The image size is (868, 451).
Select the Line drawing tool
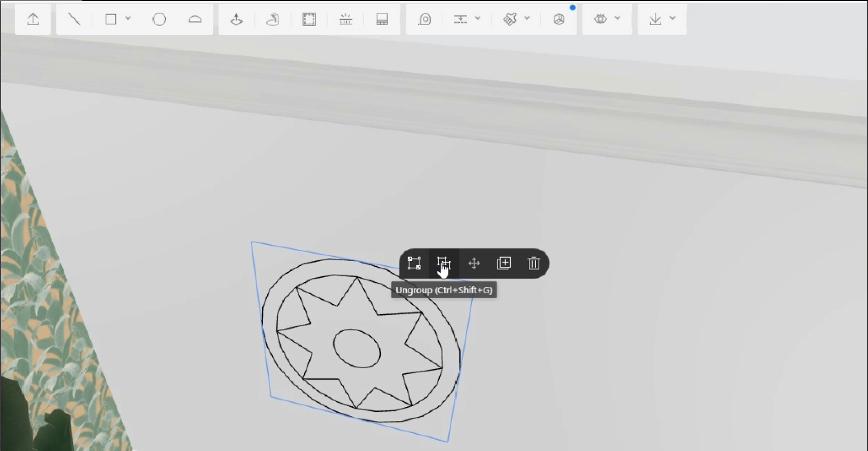74,19
